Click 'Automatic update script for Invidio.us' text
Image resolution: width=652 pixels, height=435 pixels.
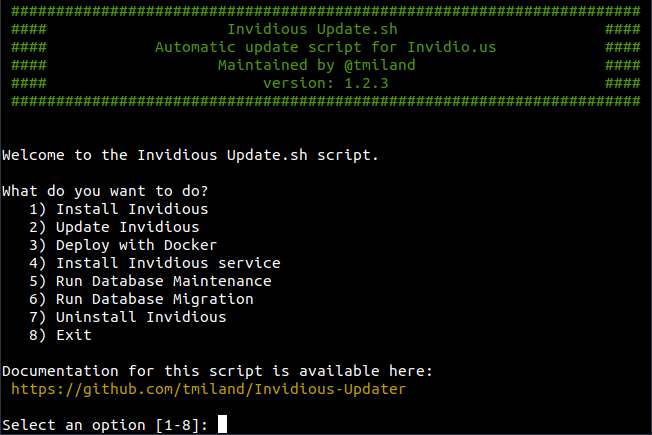pyautogui.click(x=326, y=47)
